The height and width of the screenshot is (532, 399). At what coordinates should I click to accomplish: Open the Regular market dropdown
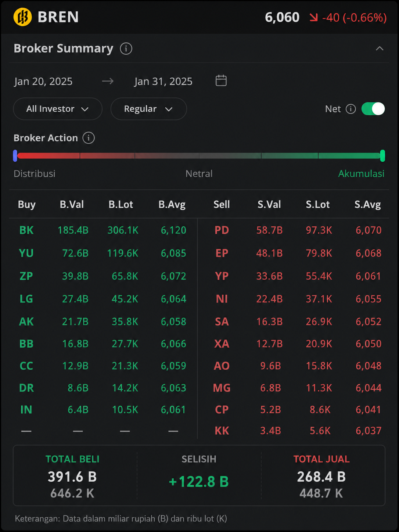click(x=148, y=109)
